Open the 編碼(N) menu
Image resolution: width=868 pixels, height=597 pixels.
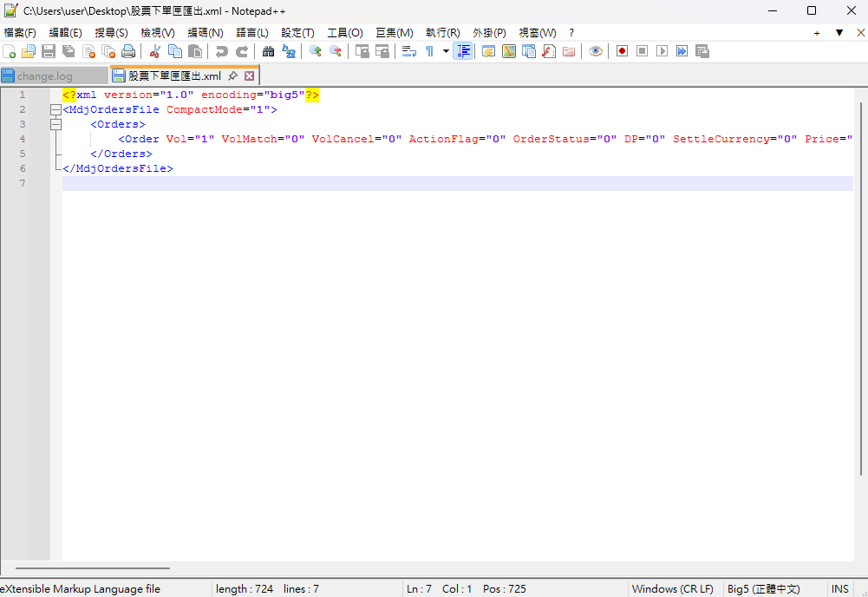click(206, 33)
